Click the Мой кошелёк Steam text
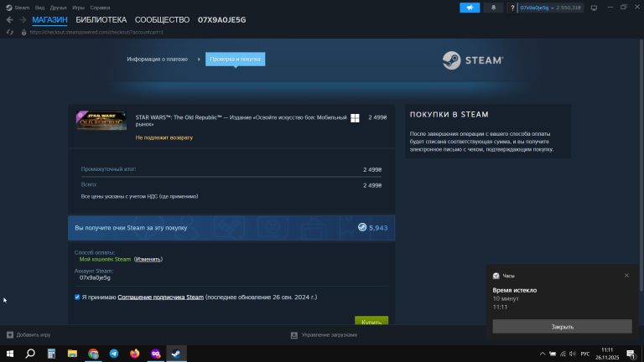Screen dimensions: 644x362 coord(105,260)
